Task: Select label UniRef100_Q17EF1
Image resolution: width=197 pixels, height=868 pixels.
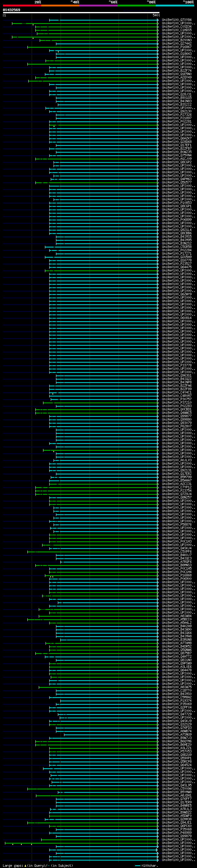Action: click(x=177, y=145)
